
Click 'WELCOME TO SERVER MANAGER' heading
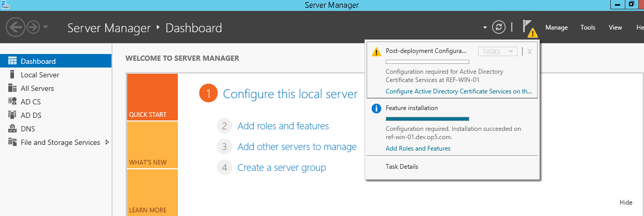pyautogui.click(x=183, y=58)
